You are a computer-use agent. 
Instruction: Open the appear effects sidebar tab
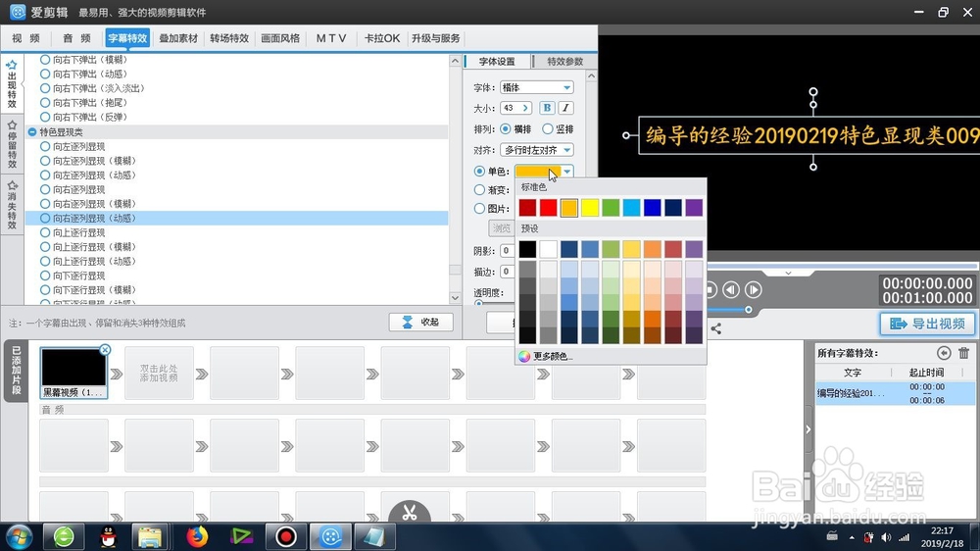(x=11, y=83)
